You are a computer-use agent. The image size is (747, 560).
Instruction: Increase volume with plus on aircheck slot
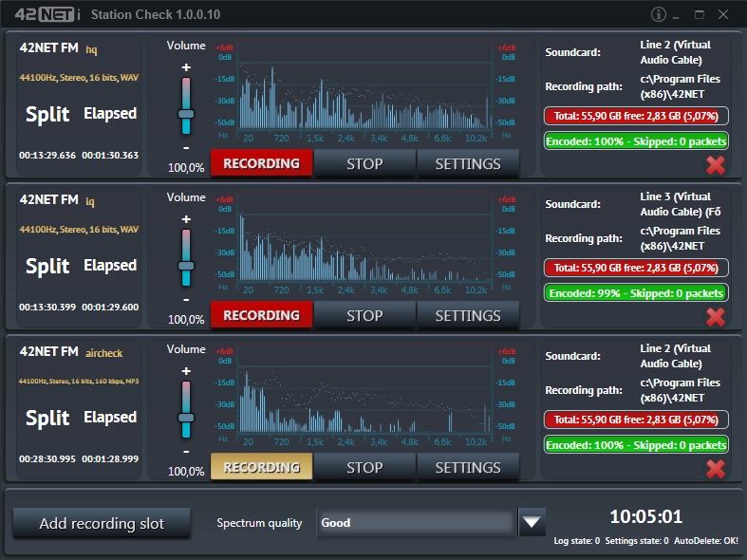[186, 371]
